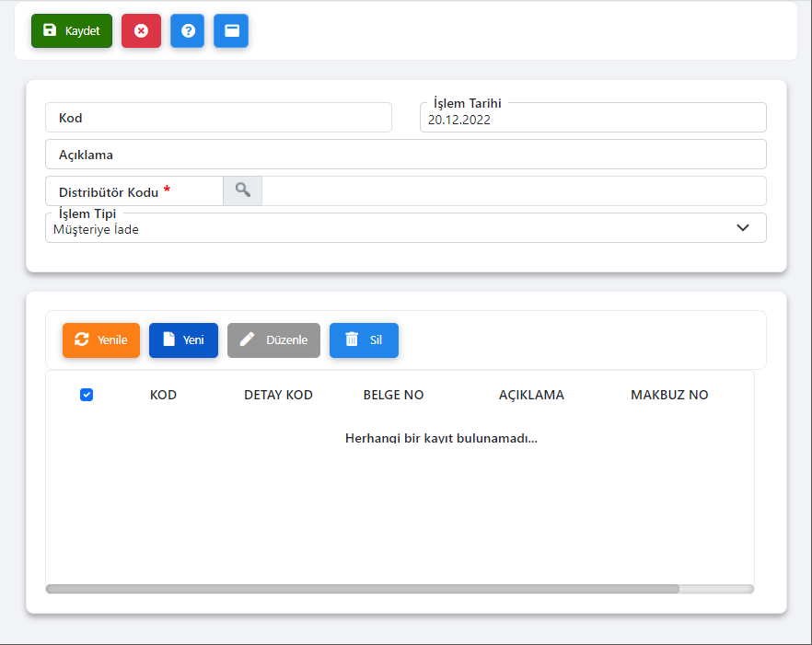
Task: Refresh the list with the Yenile button
Action: pyautogui.click(x=101, y=340)
